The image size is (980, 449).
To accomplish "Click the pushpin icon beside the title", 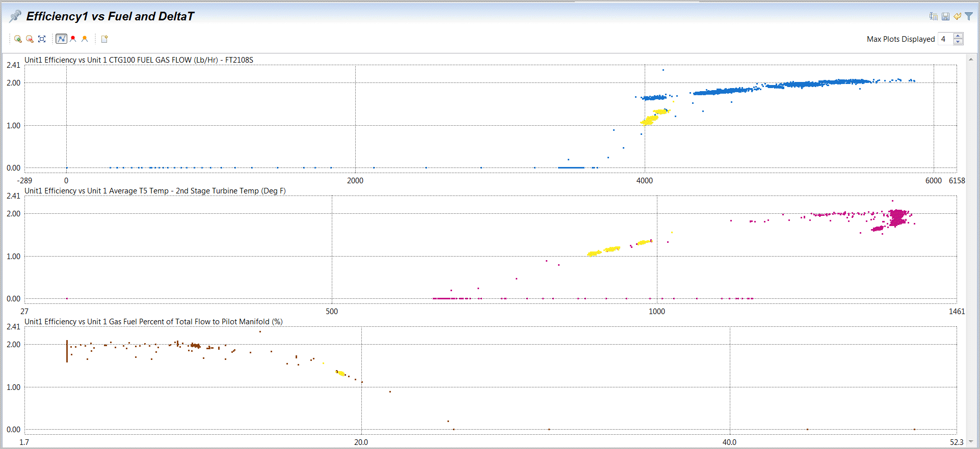I will tap(15, 16).
